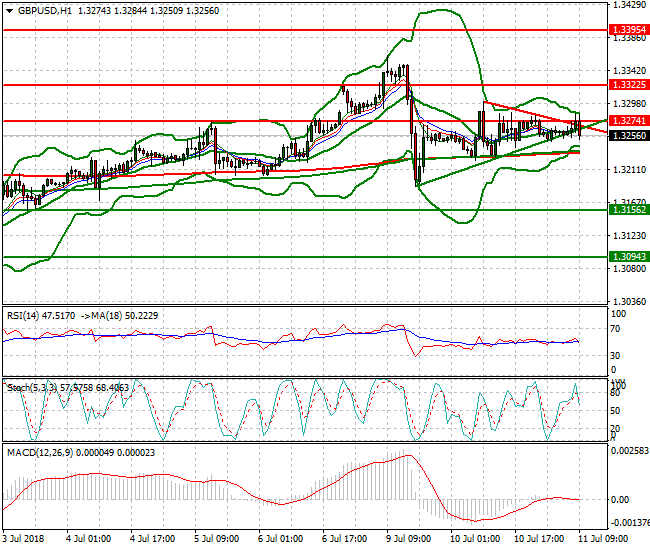Select the green 1.31562 support label
The image size is (650, 550).
629,210
